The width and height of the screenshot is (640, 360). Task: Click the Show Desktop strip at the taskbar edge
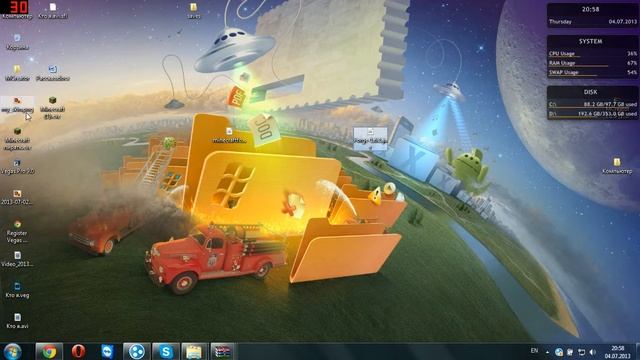[637, 352]
